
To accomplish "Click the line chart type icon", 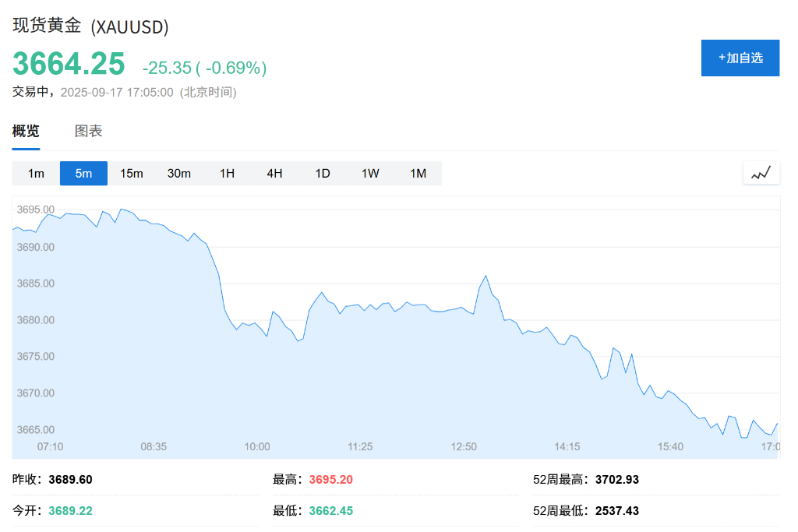I will tap(761, 173).
